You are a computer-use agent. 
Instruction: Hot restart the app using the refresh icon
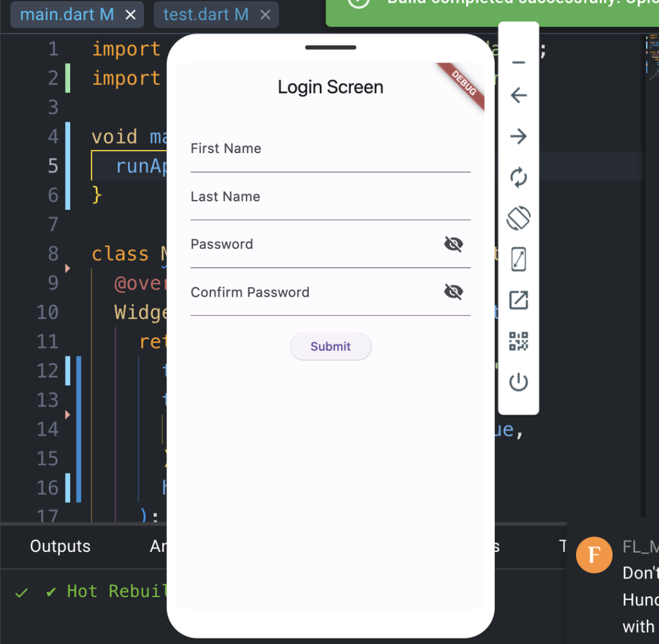click(x=518, y=178)
